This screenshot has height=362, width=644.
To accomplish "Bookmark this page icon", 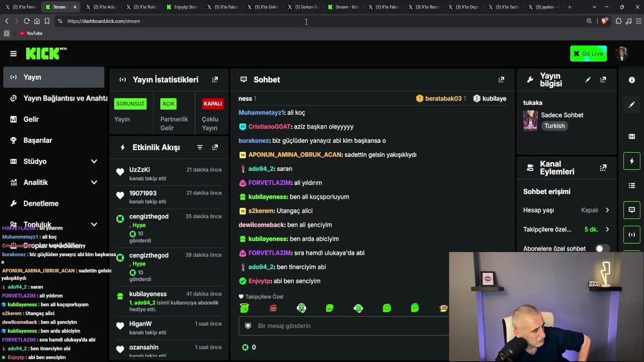I will (x=47, y=21).
